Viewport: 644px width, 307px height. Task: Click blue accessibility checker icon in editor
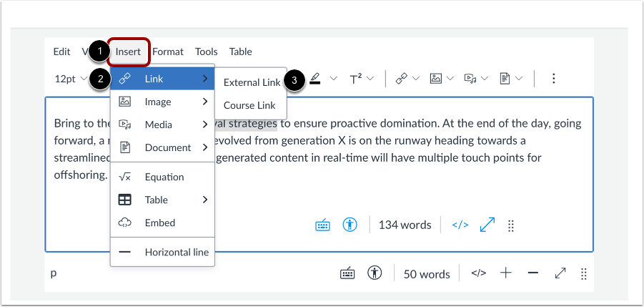350,225
